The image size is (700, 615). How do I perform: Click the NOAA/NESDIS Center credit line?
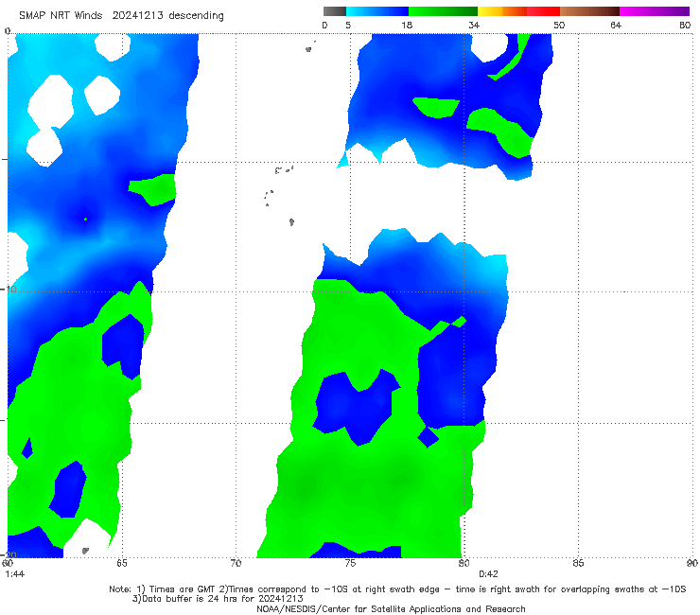[391, 608]
